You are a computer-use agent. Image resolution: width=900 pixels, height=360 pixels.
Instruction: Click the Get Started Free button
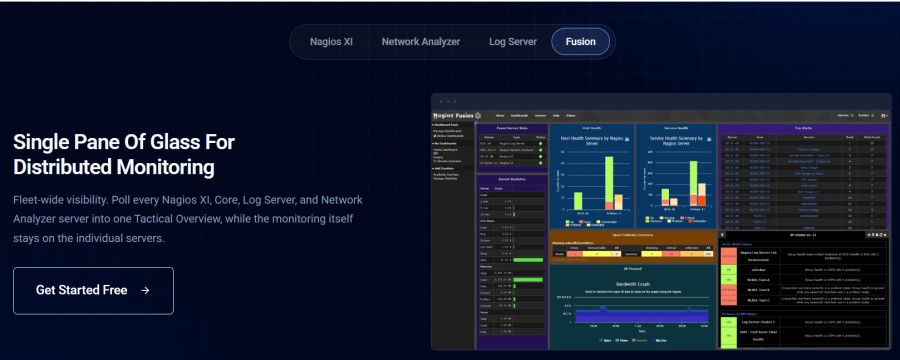(94, 291)
